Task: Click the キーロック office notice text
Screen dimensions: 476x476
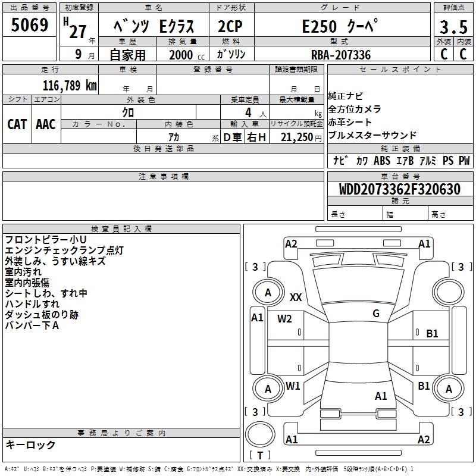Action: coord(30,444)
